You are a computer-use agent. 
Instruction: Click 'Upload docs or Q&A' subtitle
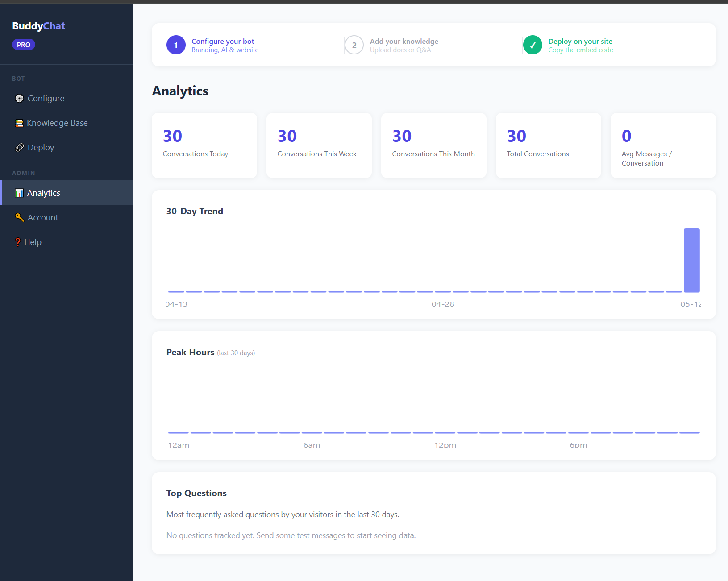point(400,50)
